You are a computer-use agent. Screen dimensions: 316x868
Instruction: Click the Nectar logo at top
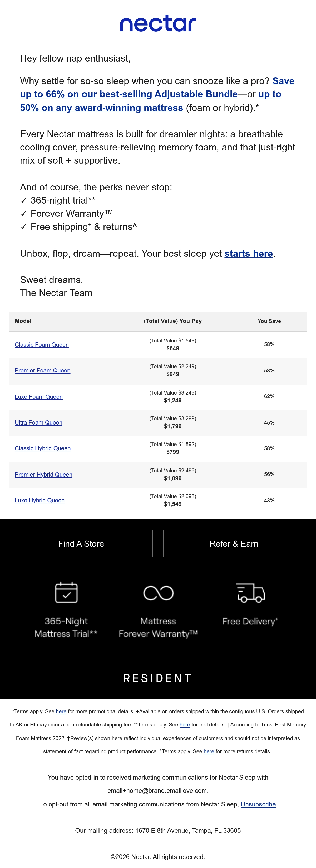[x=158, y=23]
